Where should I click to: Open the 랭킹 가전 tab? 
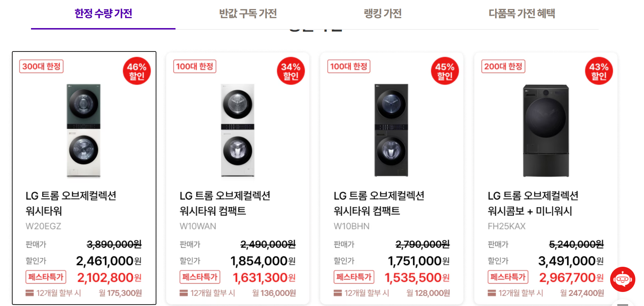(x=383, y=14)
